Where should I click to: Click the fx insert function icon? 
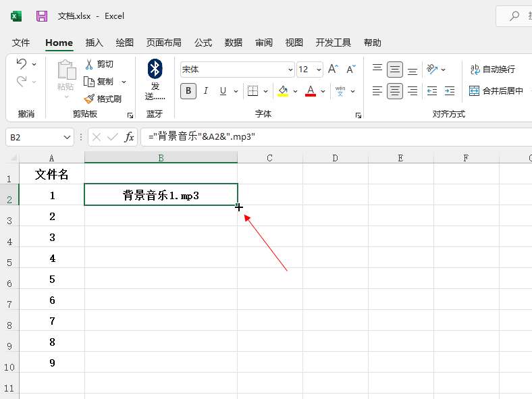pyautogui.click(x=129, y=137)
